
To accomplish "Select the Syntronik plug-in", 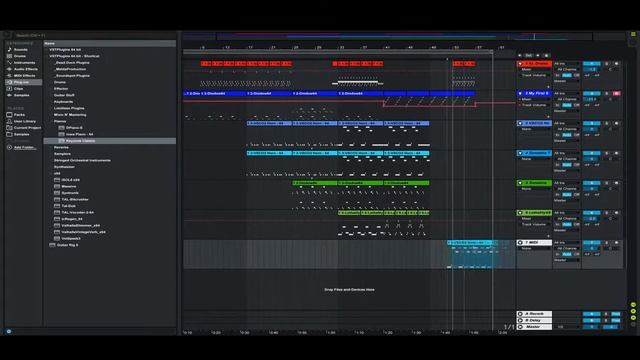I will pos(70,193).
